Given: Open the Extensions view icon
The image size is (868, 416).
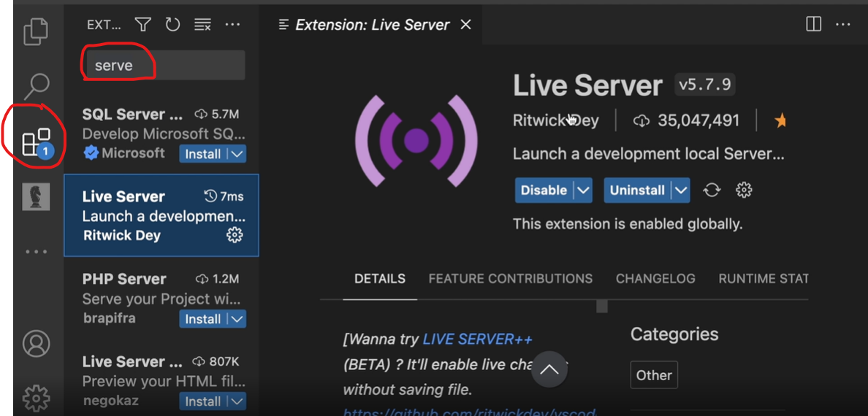Looking at the screenshot, I should click(x=36, y=141).
